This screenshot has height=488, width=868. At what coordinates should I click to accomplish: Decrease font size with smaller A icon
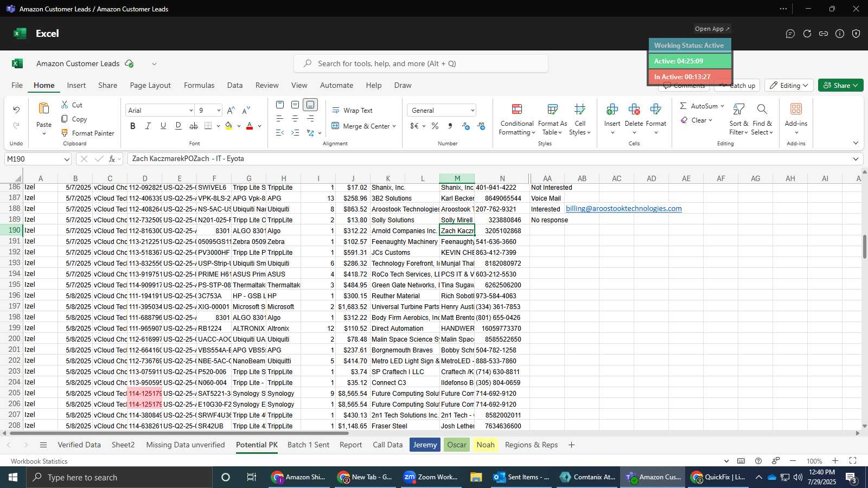[246, 110]
